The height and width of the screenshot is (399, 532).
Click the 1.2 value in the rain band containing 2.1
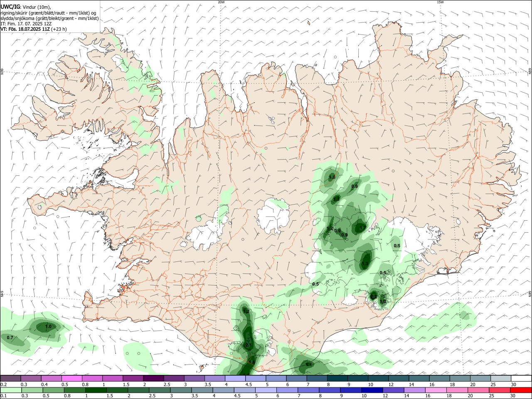(x=246, y=311)
